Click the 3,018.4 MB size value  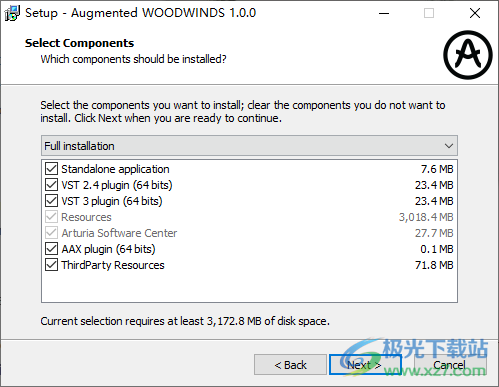click(x=426, y=217)
